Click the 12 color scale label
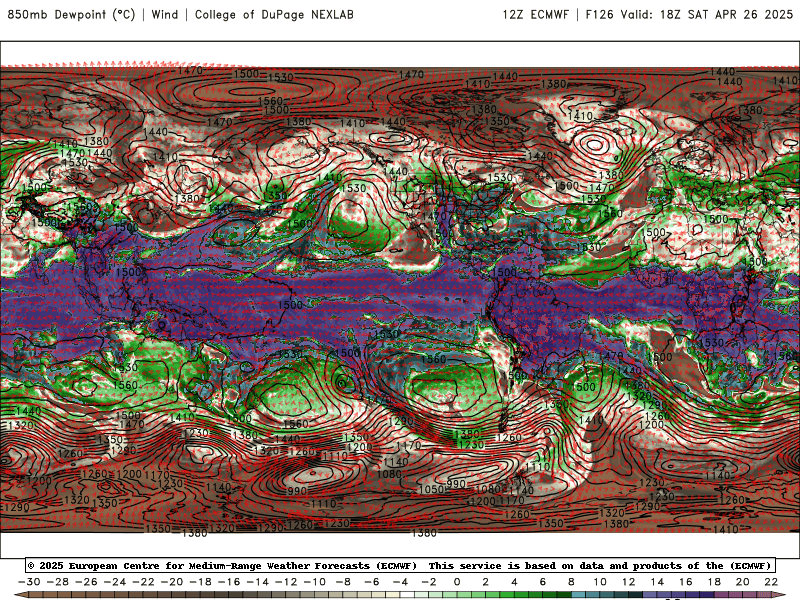The width and height of the screenshot is (800, 600). pyautogui.click(x=629, y=582)
